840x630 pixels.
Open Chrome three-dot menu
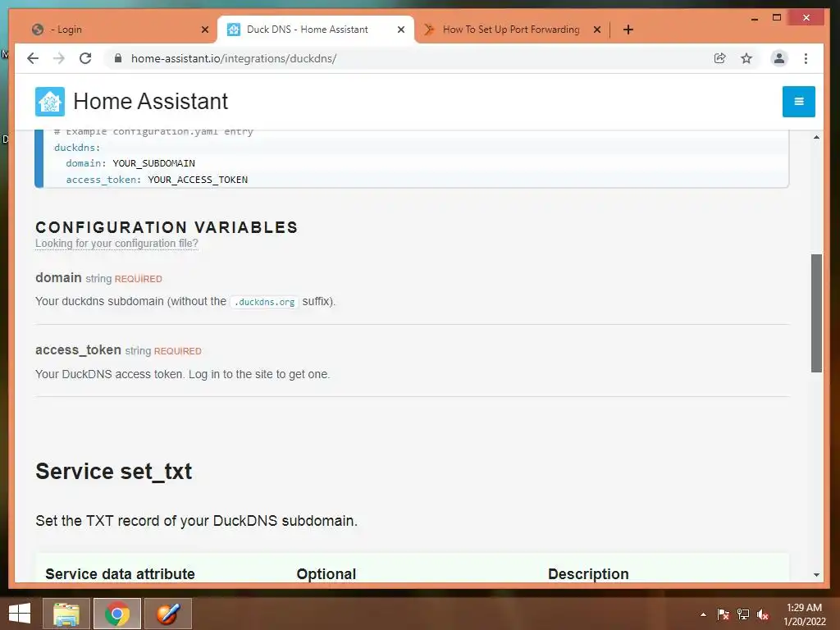[x=806, y=58]
